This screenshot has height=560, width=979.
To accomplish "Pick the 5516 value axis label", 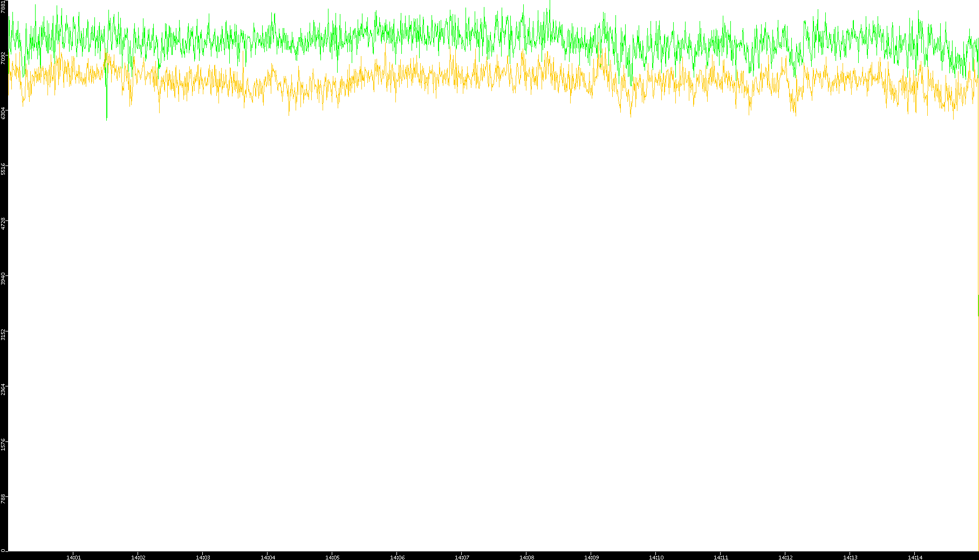I will pos(3,169).
